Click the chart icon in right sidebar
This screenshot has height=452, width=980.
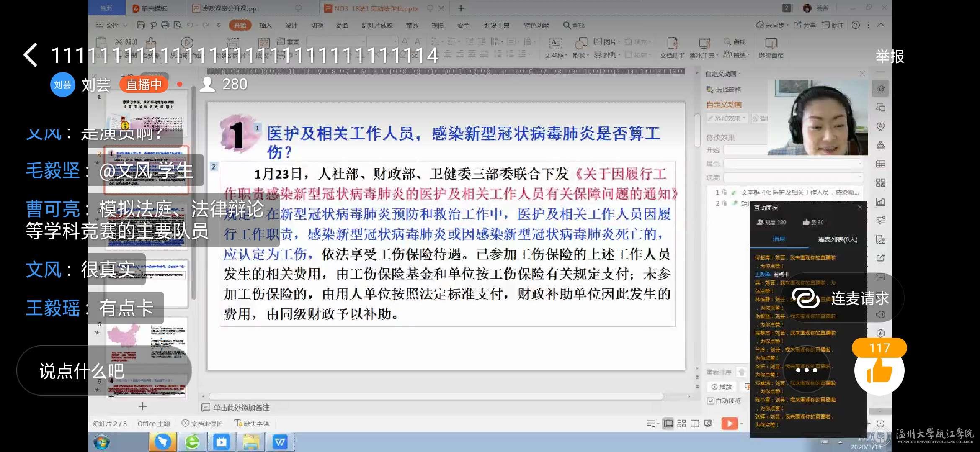(881, 202)
